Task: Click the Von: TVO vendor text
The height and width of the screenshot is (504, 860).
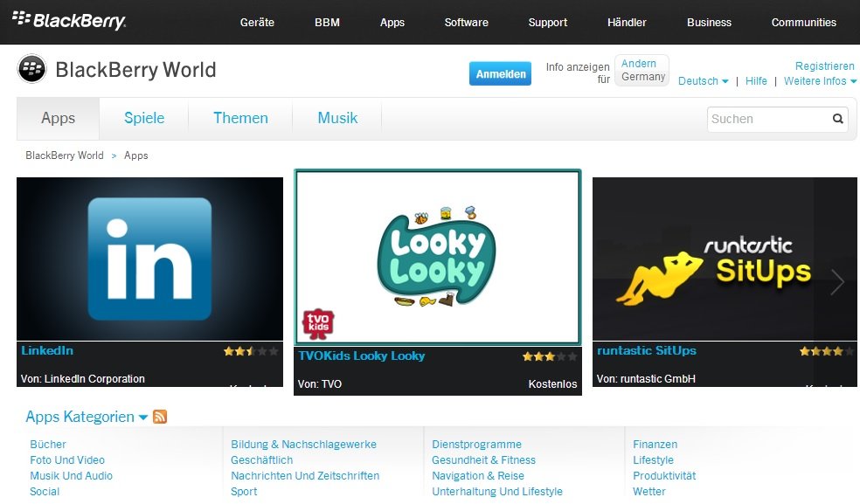Action: [320, 384]
